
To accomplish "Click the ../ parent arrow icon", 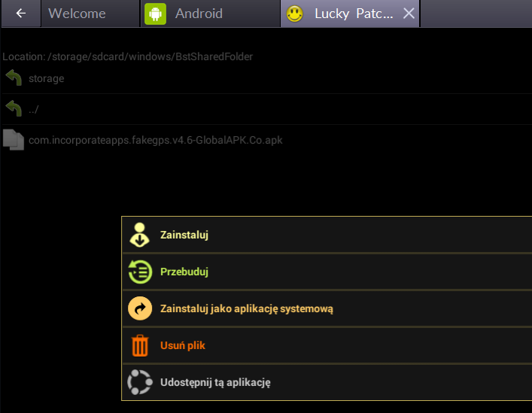I will [14, 108].
